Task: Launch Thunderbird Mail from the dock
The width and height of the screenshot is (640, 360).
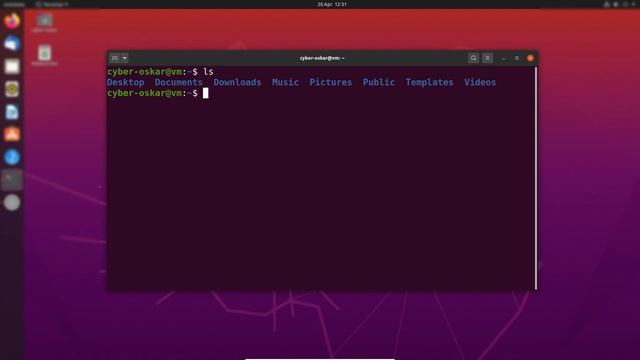Action: point(12,43)
